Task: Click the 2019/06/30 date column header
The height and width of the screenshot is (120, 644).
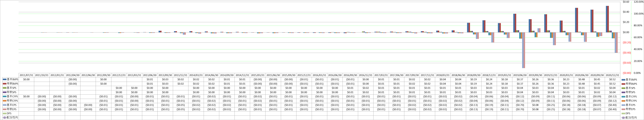Action: pos(520,75)
